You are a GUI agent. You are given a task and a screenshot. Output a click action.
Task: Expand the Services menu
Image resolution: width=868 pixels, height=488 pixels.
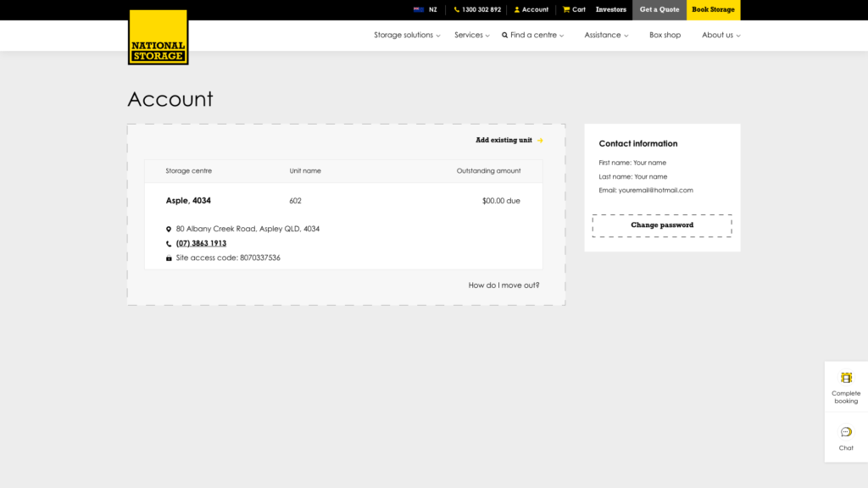tap(472, 36)
